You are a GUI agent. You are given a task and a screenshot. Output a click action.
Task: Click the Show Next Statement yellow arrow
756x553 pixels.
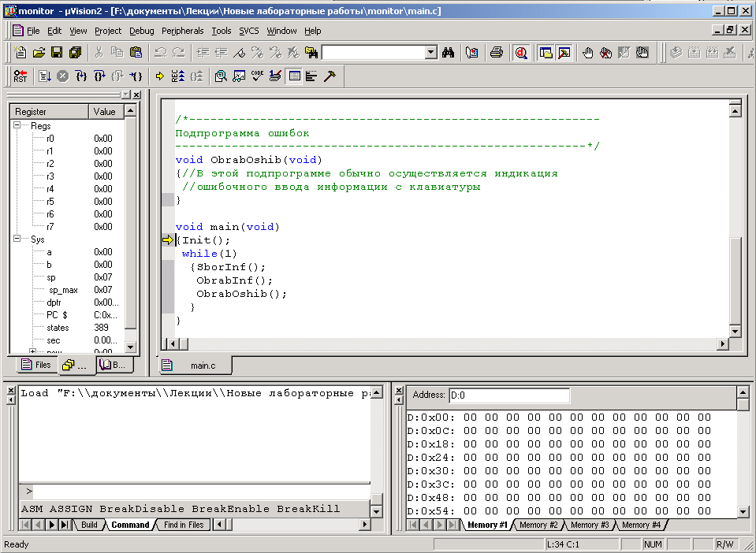click(x=159, y=76)
